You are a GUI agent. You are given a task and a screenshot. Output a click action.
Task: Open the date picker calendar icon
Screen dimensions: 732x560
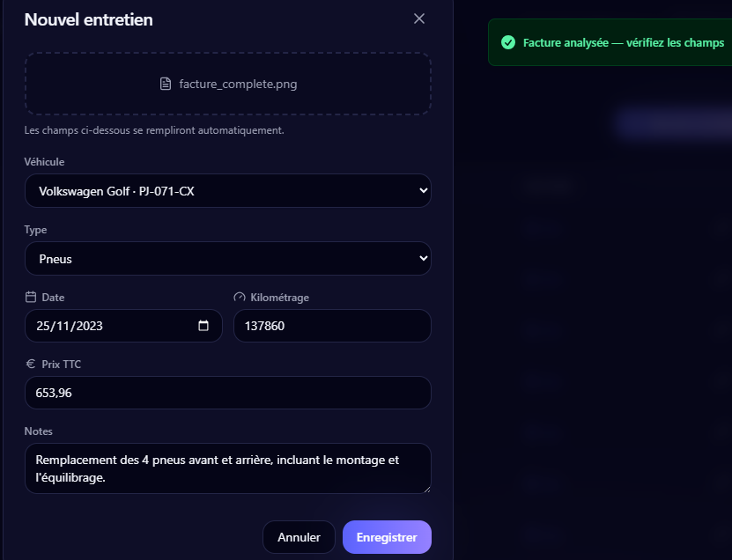203,326
